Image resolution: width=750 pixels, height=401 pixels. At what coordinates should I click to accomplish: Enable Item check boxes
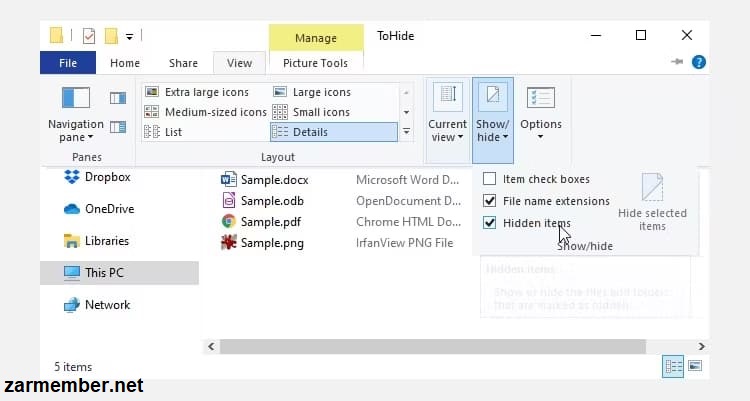pyautogui.click(x=489, y=179)
